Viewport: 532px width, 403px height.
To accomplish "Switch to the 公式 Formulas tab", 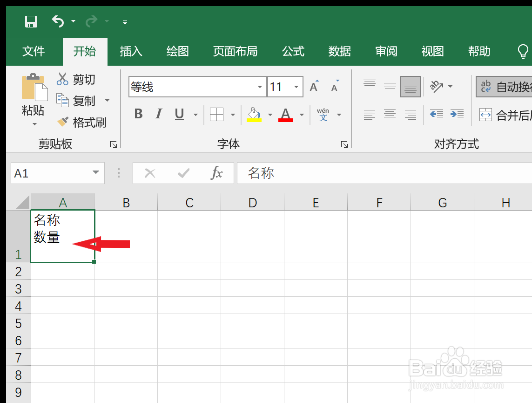I will click(293, 51).
